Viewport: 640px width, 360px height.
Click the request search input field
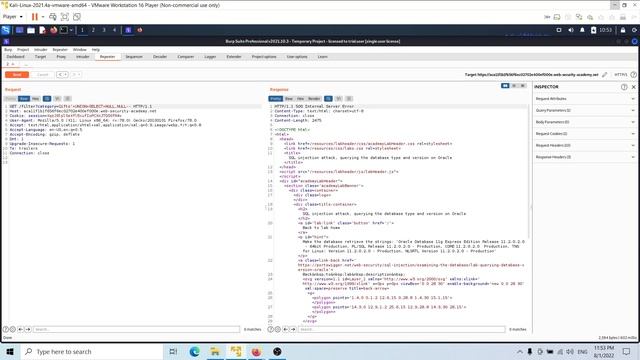click(136, 329)
